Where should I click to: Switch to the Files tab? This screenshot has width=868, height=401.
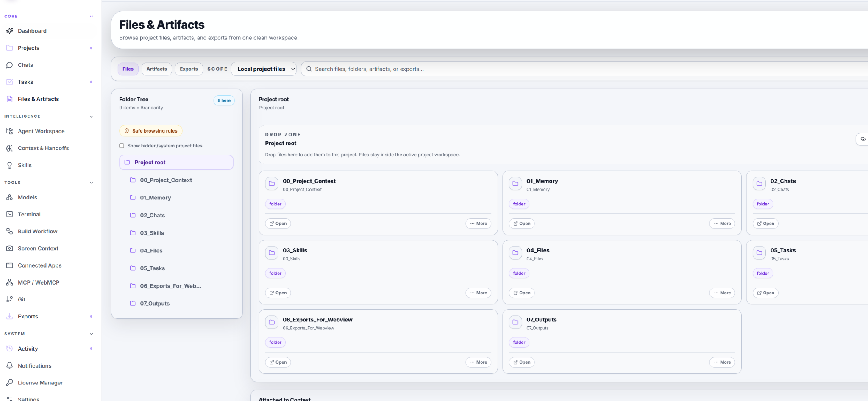pyautogui.click(x=128, y=69)
